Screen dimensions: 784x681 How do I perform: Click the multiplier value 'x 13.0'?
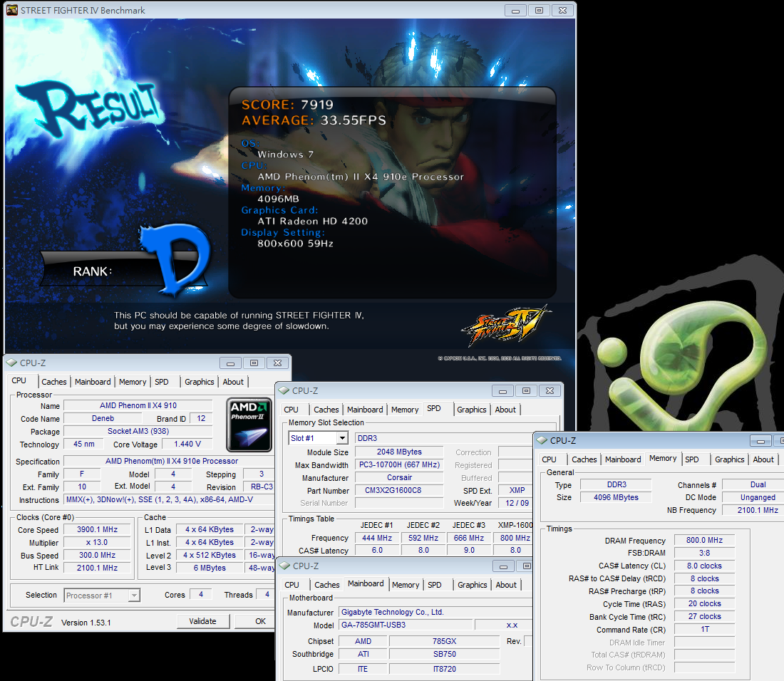pos(97,543)
